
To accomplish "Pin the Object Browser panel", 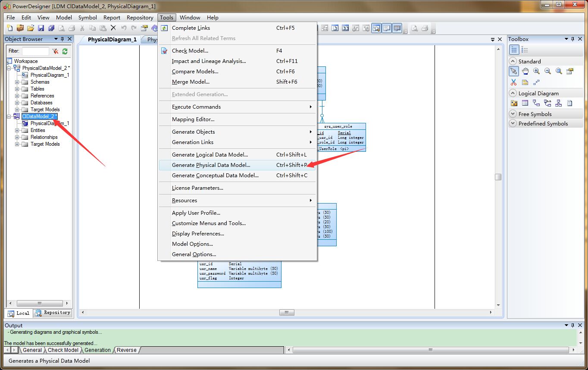I will [62, 39].
